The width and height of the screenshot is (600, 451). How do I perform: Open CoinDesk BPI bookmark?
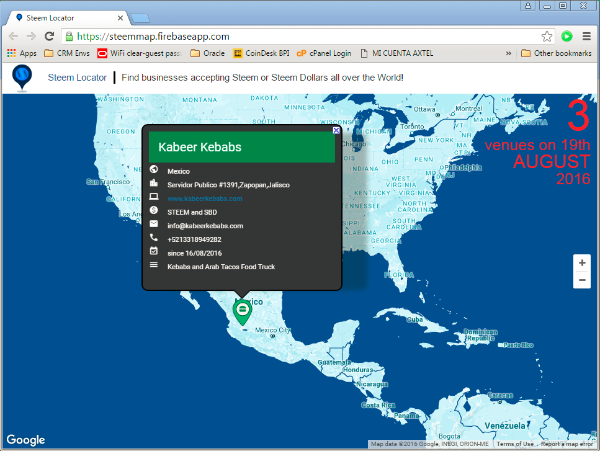(x=261, y=53)
